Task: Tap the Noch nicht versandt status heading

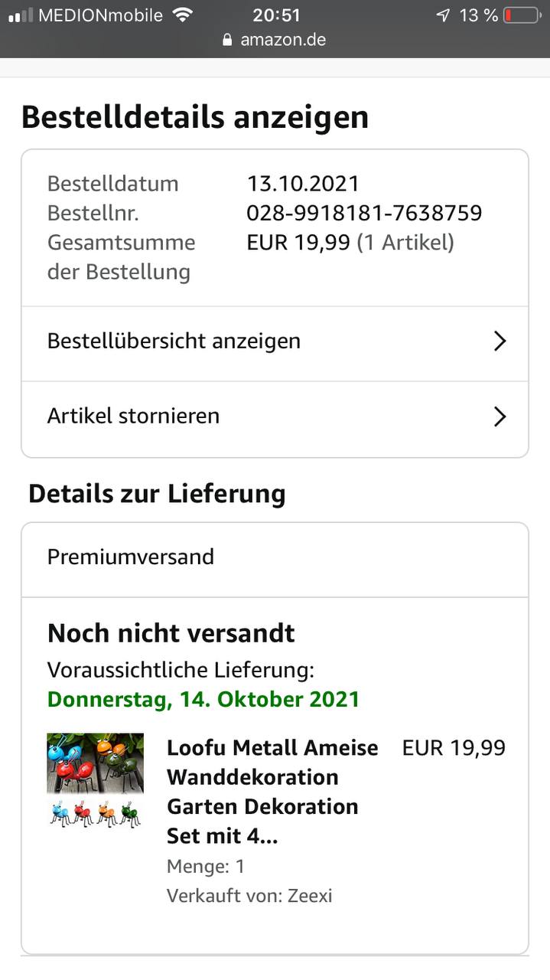Action: pyautogui.click(x=171, y=633)
